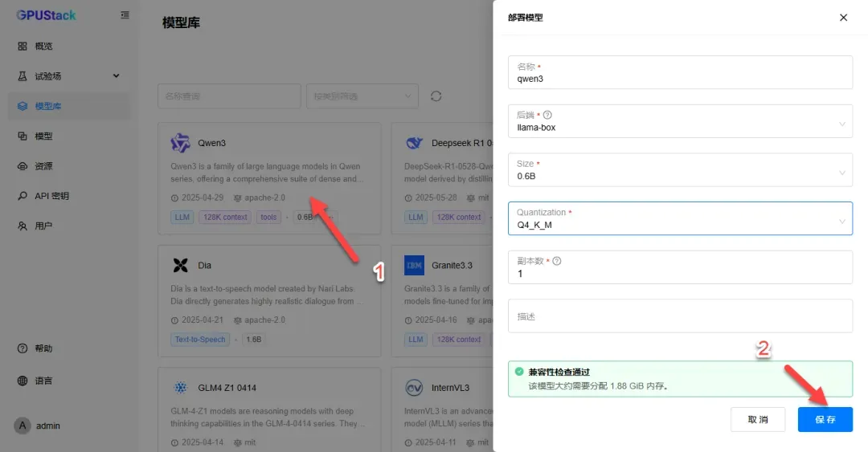Screen dimensions: 868x452
Task: Click the 兼容性检查通过 check icon
Action: [518, 371]
